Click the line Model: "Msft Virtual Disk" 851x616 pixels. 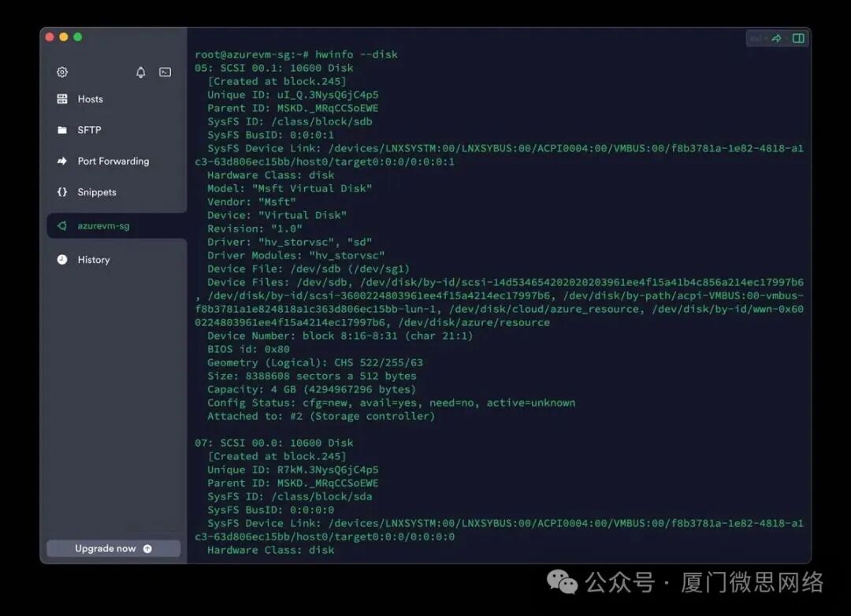[x=290, y=189]
